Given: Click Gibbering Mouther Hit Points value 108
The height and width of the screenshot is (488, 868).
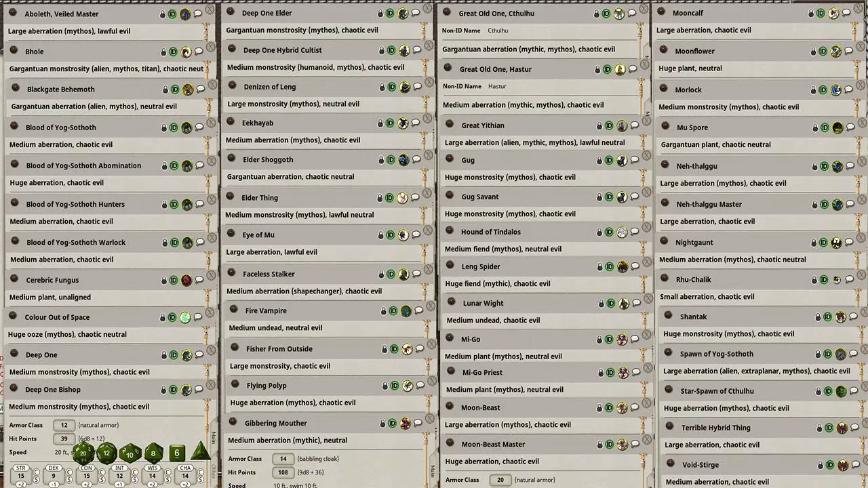Looking at the screenshot, I should [283, 472].
